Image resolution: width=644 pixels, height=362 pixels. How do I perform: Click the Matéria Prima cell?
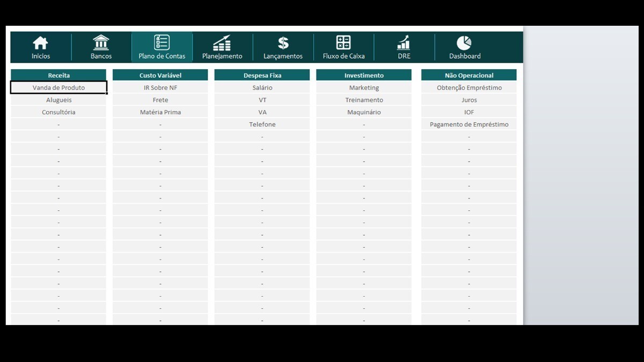[x=160, y=112]
